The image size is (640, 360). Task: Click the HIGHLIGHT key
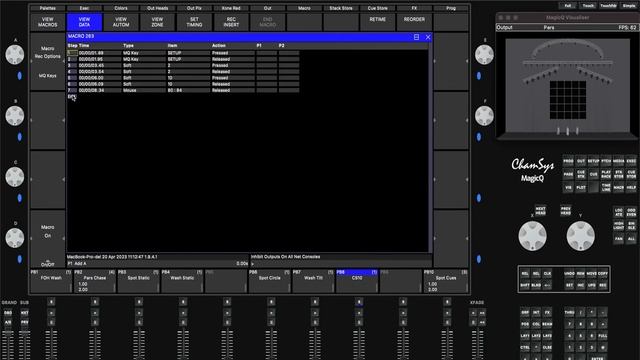[619, 226]
